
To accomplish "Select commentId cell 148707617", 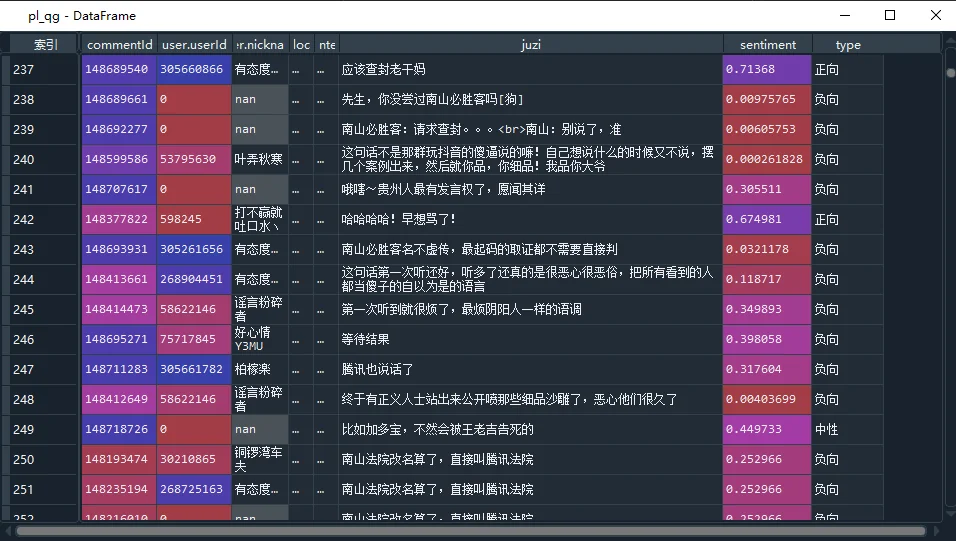I will 119,189.
